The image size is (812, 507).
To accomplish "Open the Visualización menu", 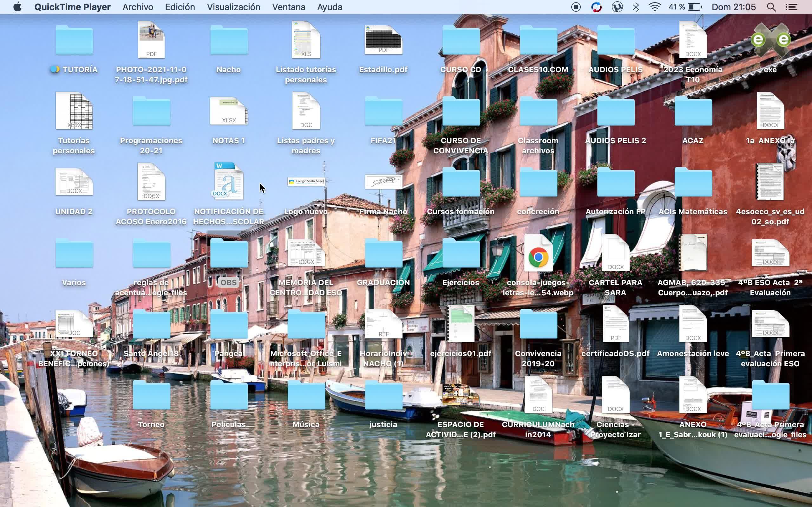I will coord(233,7).
